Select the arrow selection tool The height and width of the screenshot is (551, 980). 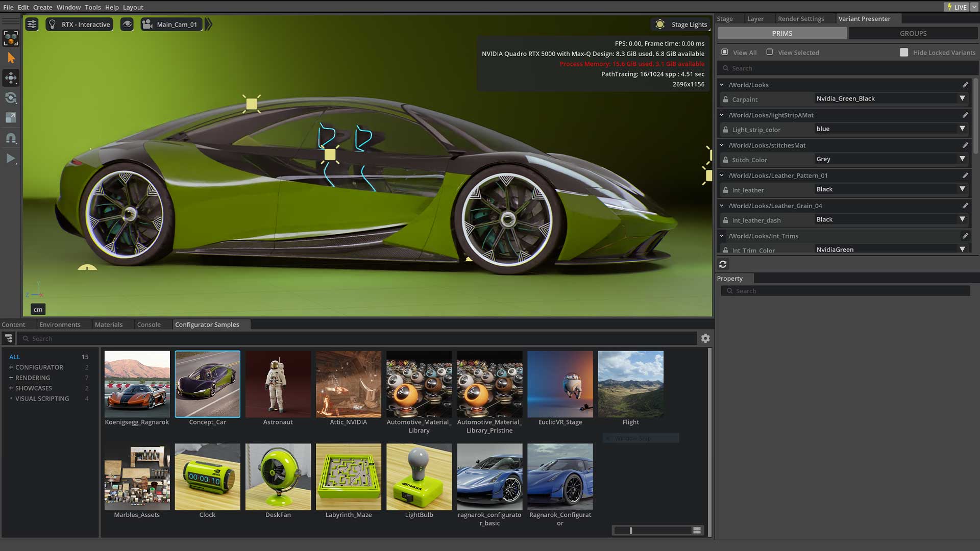[x=11, y=58]
